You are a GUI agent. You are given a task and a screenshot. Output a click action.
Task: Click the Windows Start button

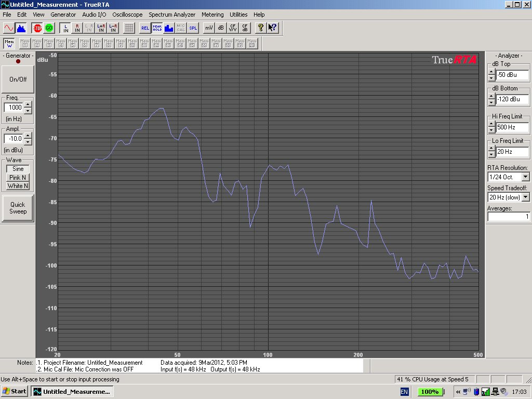pyautogui.click(x=14, y=392)
